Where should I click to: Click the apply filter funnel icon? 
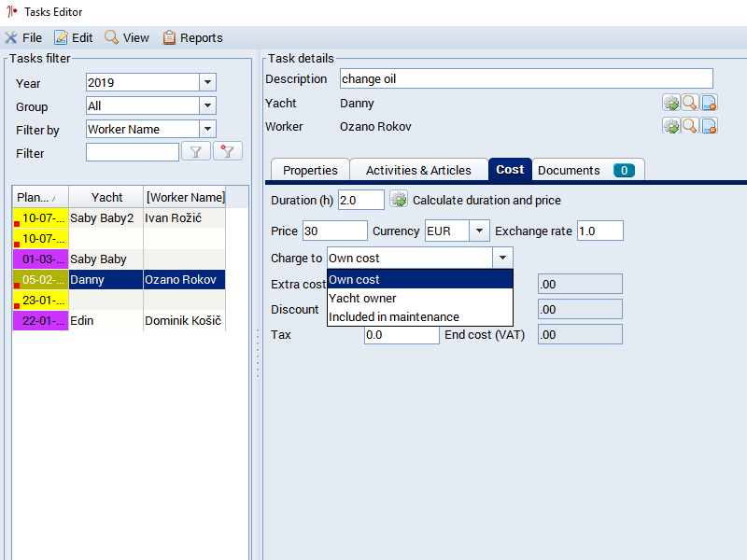pos(196,152)
